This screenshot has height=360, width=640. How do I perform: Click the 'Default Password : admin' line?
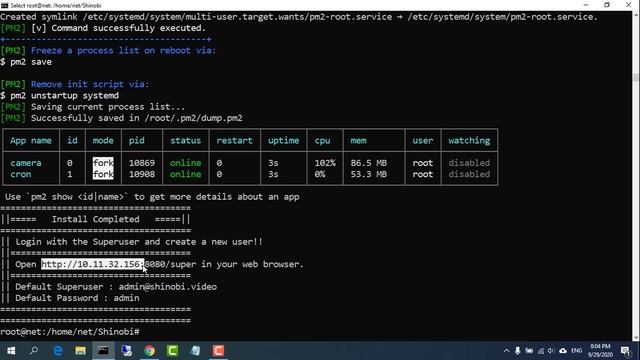click(x=77, y=298)
